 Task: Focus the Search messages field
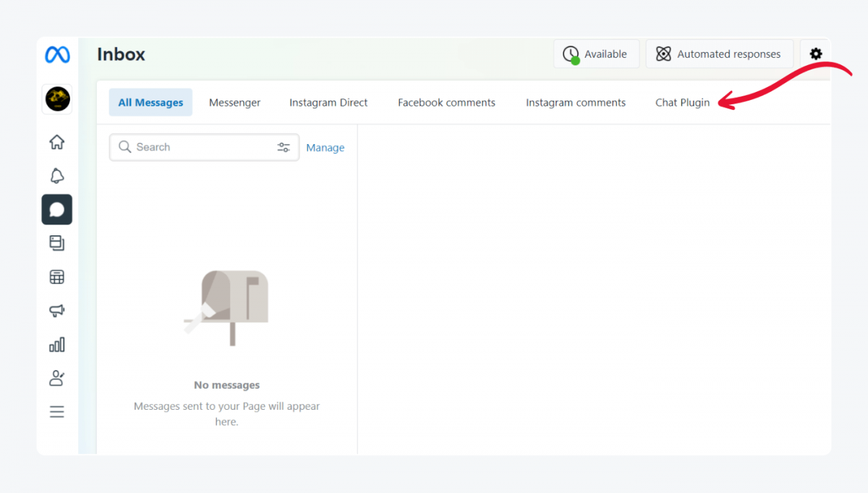pyautogui.click(x=204, y=147)
